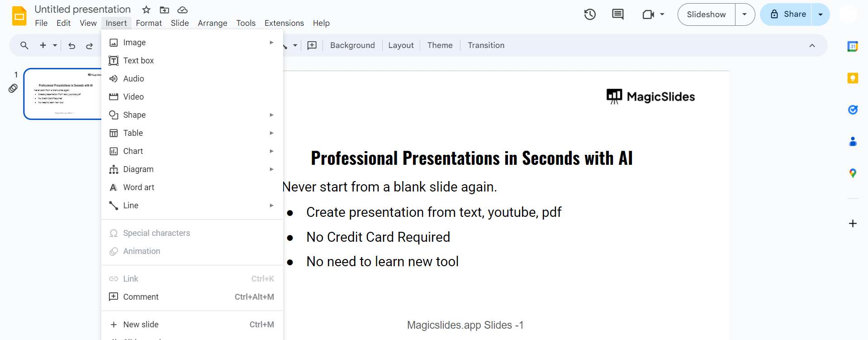Insert a Text box

[x=192, y=61]
